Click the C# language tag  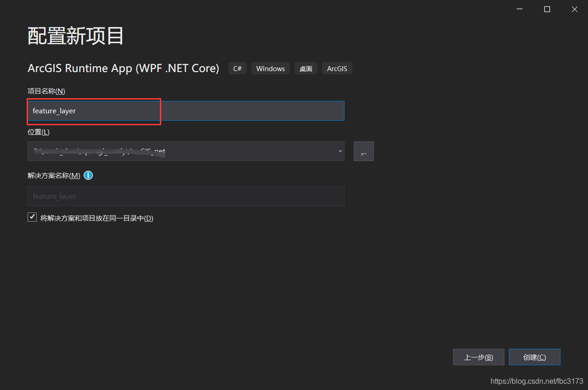(237, 68)
